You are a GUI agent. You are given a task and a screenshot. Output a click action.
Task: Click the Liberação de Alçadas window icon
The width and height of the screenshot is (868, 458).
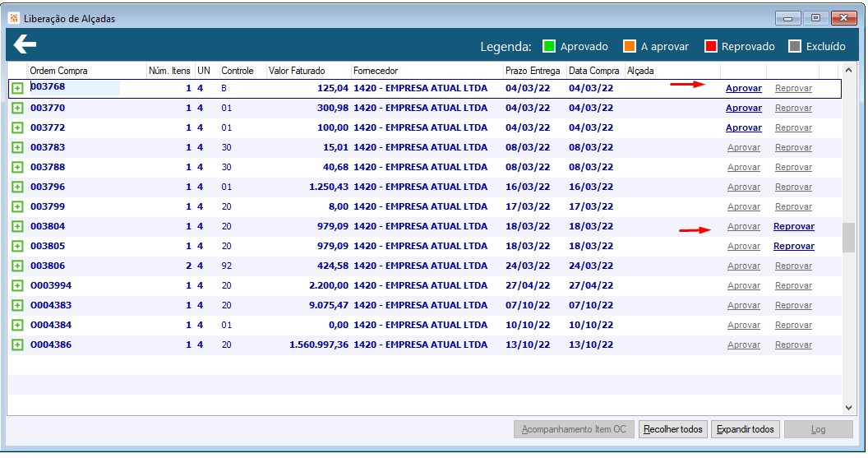coord(14,18)
